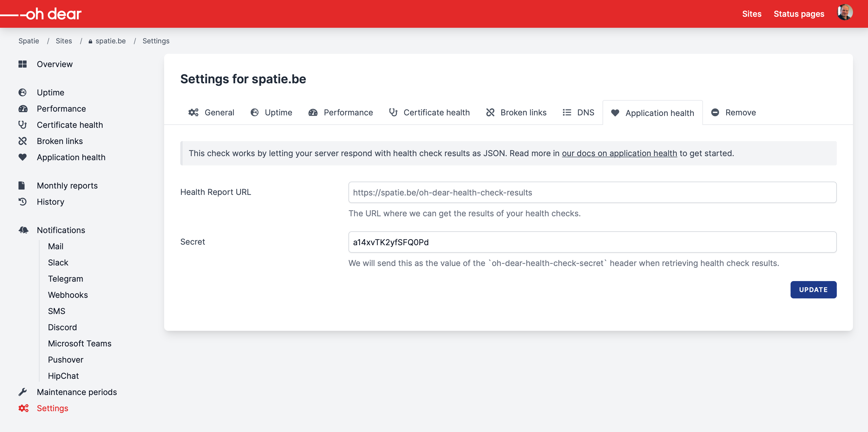Switch to the General settings tab
This screenshot has width=868, height=432.
pos(211,112)
